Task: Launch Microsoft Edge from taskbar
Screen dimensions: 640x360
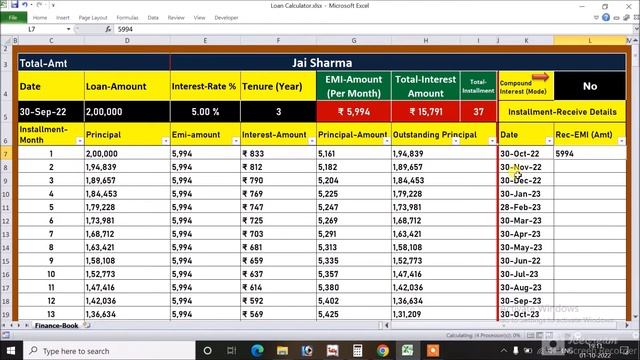Action: coord(257,351)
